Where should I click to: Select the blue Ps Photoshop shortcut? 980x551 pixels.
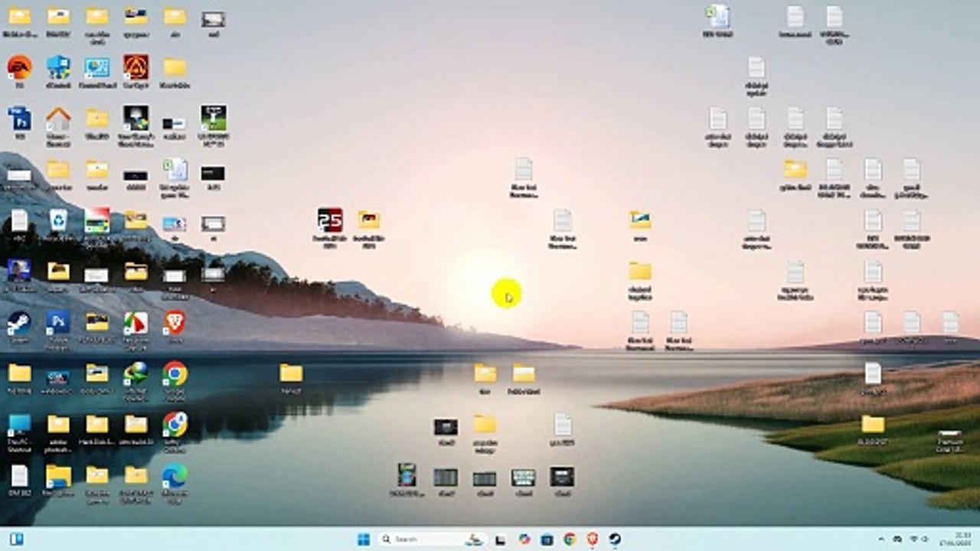[x=58, y=322]
